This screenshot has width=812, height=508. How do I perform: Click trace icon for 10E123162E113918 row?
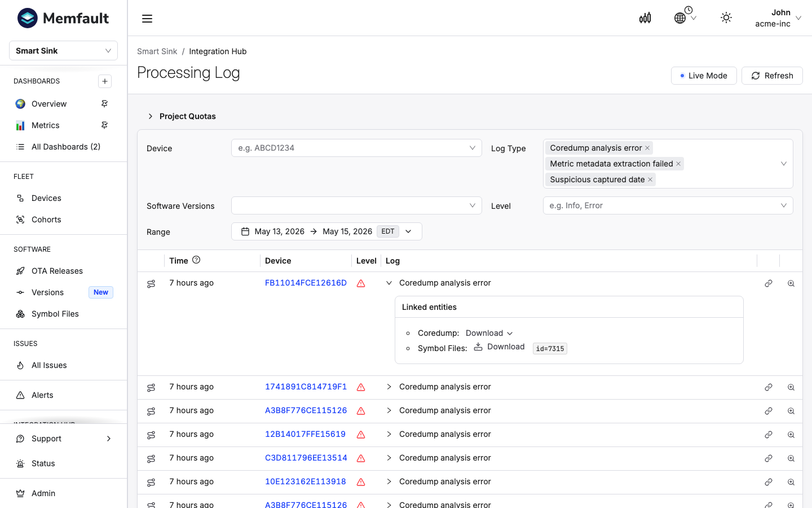151,482
